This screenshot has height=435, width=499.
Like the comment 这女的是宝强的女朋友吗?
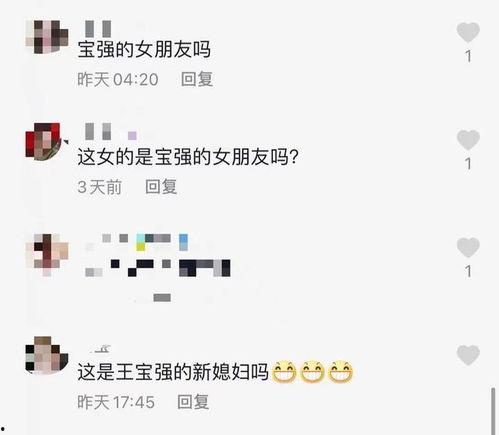coord(468,140)
